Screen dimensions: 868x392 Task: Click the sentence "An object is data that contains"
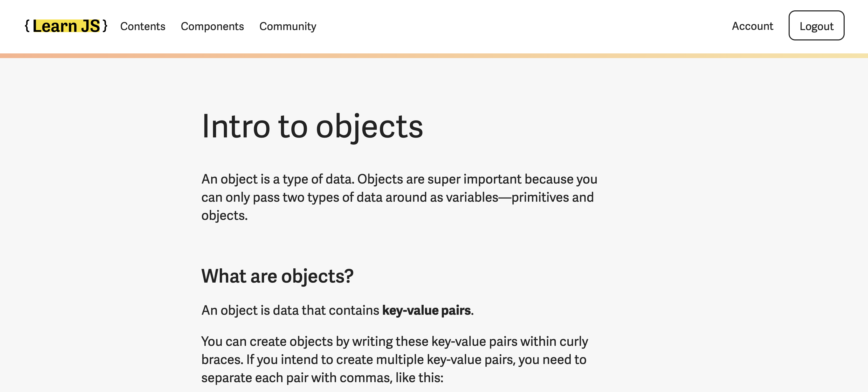click(290, 310)
